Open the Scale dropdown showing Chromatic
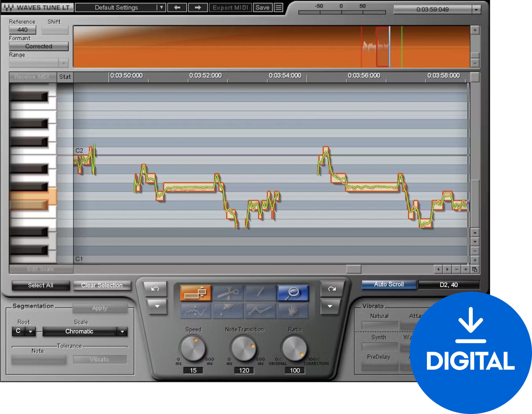 click(x=122, y=332)
